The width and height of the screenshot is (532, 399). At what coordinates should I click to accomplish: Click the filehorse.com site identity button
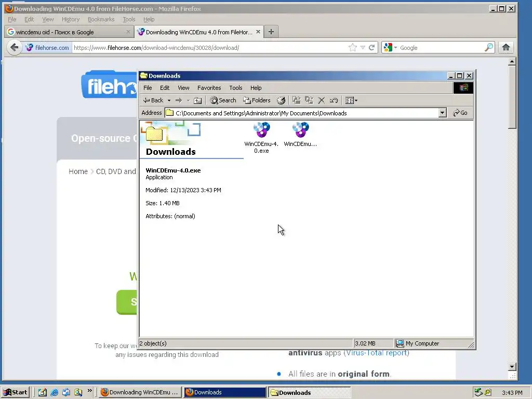(x=47, y=48)
